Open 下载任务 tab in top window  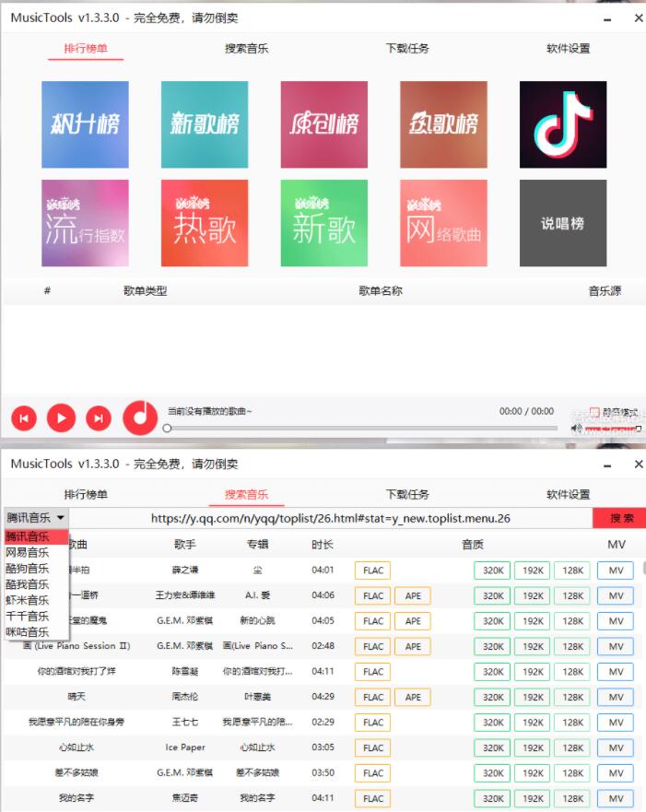coord(407,49)
